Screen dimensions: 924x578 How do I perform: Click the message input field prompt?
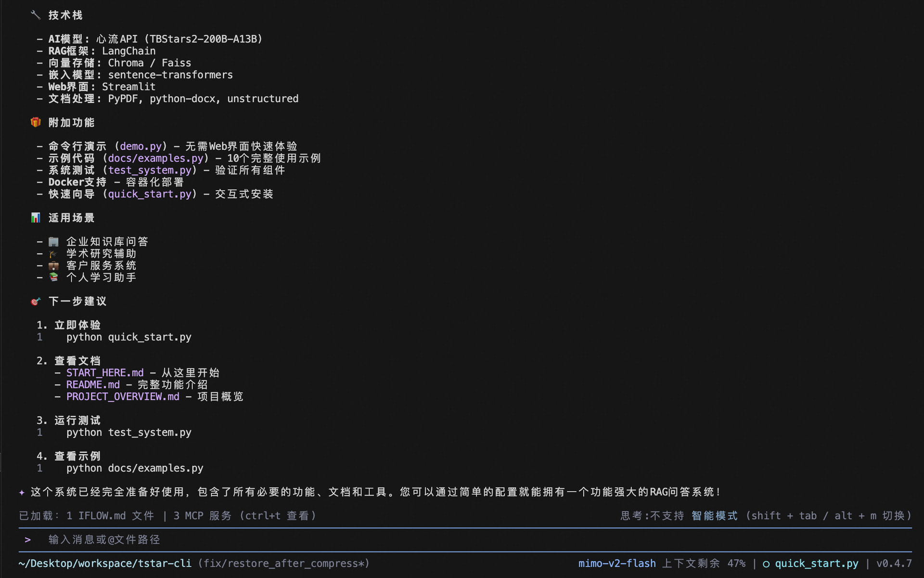104,540
